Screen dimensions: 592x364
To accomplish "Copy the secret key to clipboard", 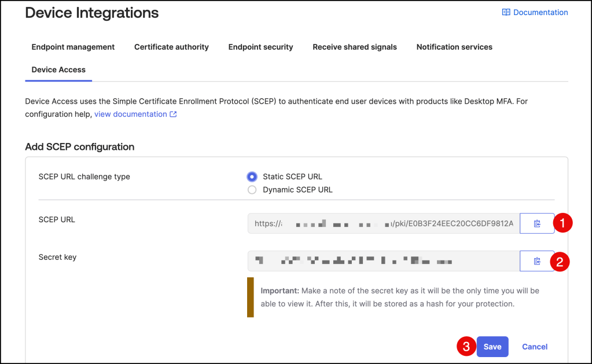I will click(x=536, y=262).
